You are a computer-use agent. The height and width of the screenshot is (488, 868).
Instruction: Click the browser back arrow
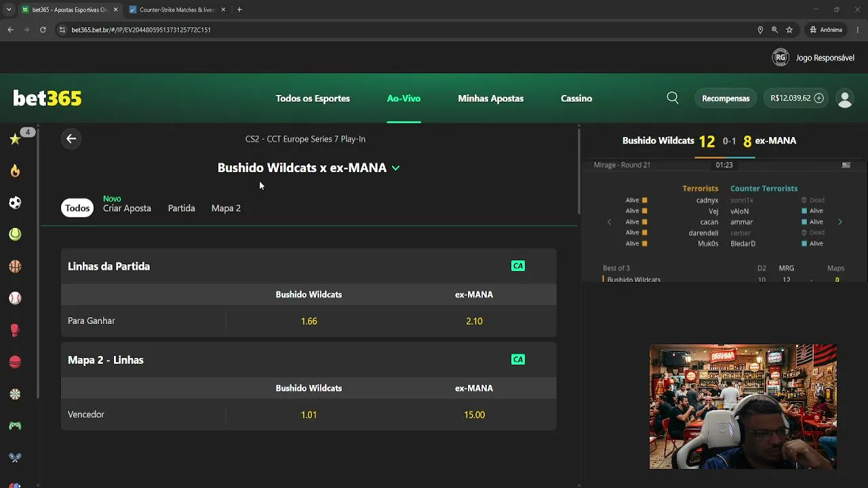pyautogui.click(x=10, y=30)
